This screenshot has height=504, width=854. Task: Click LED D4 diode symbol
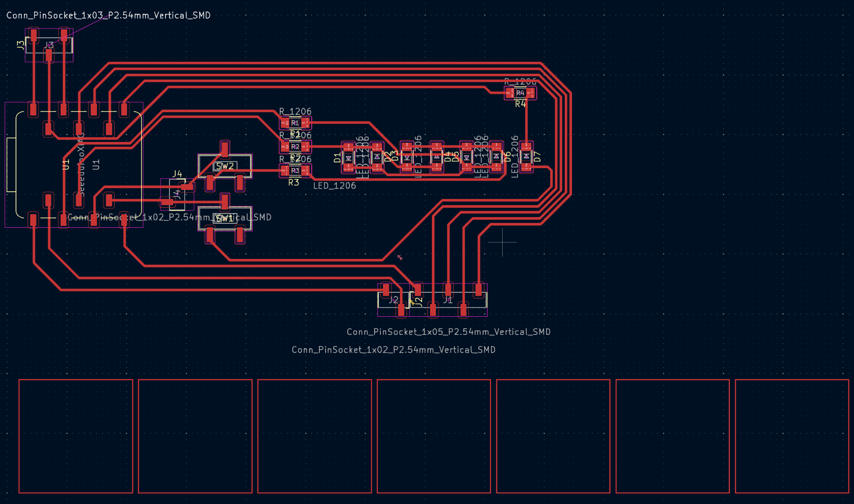click(x=436, y=157)
